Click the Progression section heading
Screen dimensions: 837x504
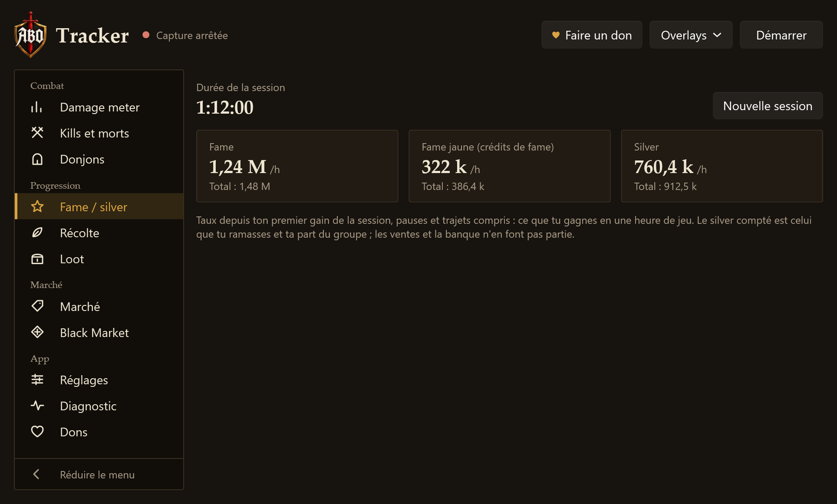pyautogui.click(x=55, y=186)
